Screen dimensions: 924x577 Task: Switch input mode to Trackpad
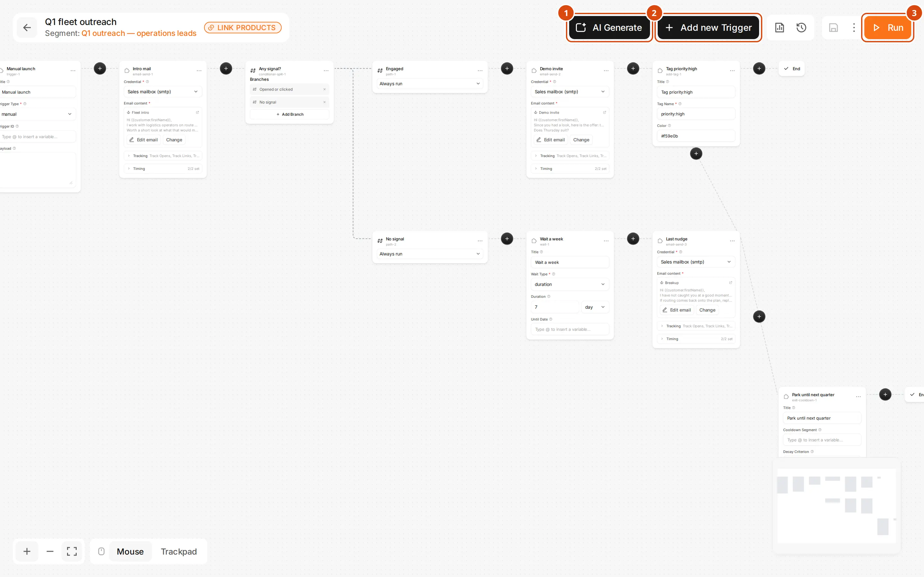click(x=179, y=551)
